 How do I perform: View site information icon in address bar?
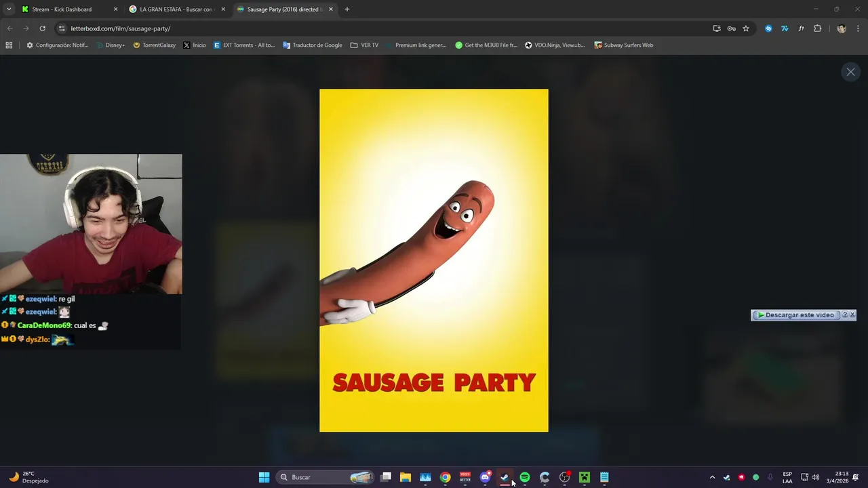click(x=62, y=28)
